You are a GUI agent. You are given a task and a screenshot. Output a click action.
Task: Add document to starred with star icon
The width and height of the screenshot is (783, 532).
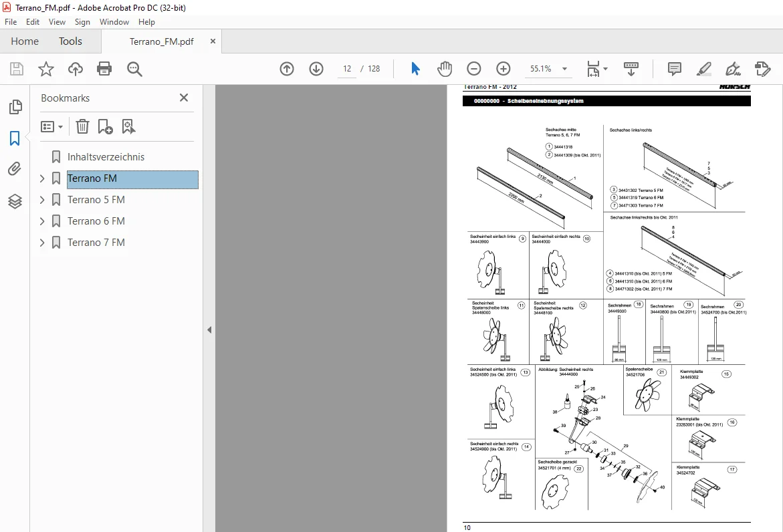[46, 69]
